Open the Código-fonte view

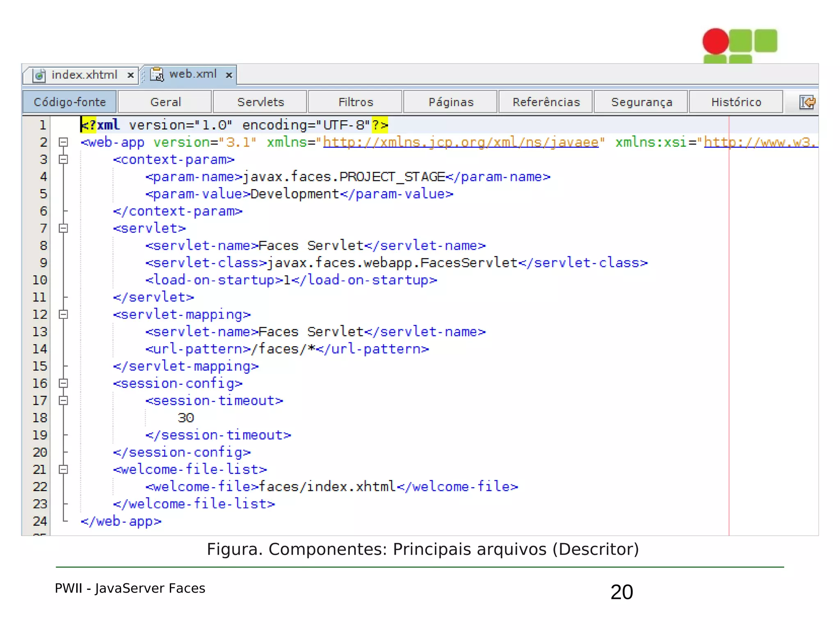click(70, 102)
